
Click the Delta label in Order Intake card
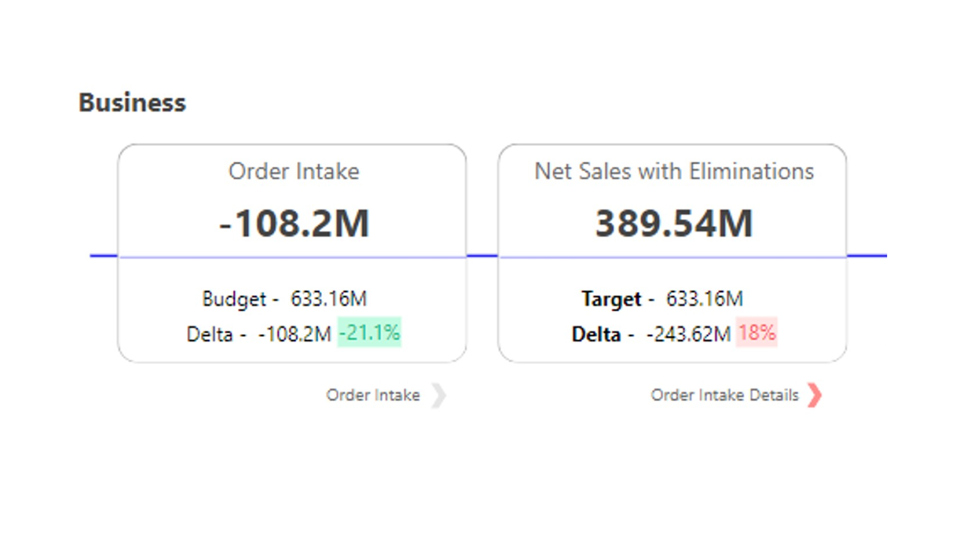click(x=209, y=335)
